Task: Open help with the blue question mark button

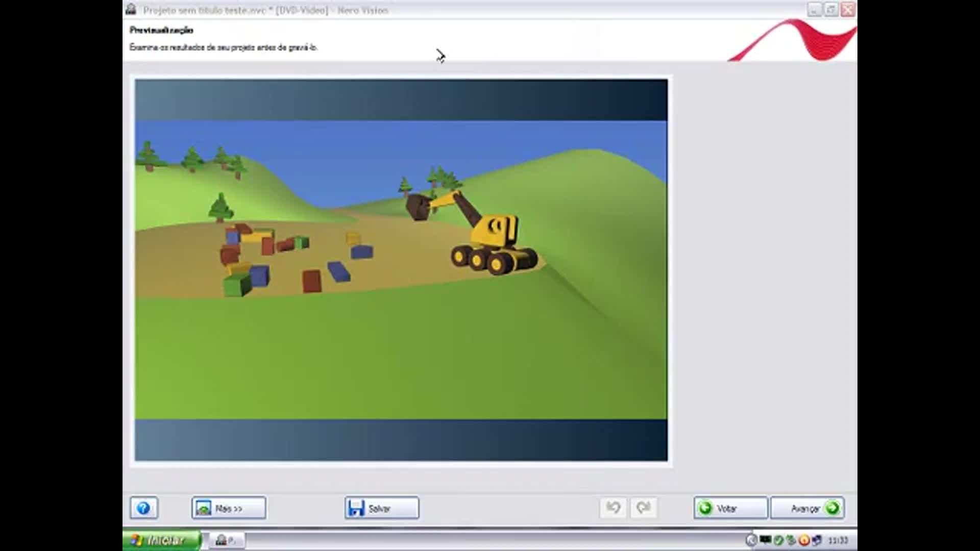Action: tap(143, 508)
